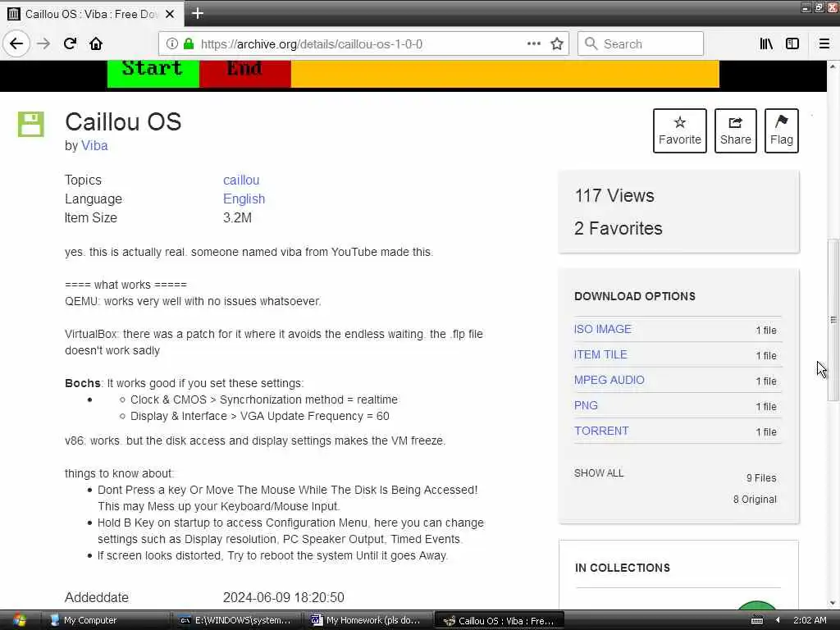Click the 8 Original files link

[755, 500]
